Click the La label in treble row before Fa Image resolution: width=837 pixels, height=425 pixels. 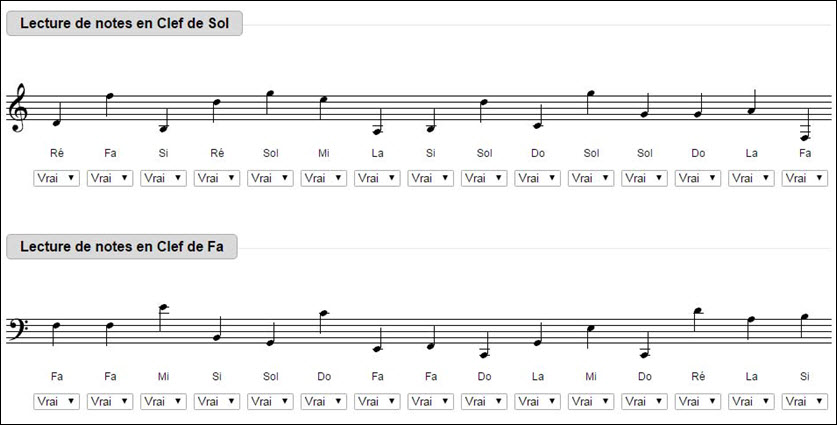click(x=751, y=153)
